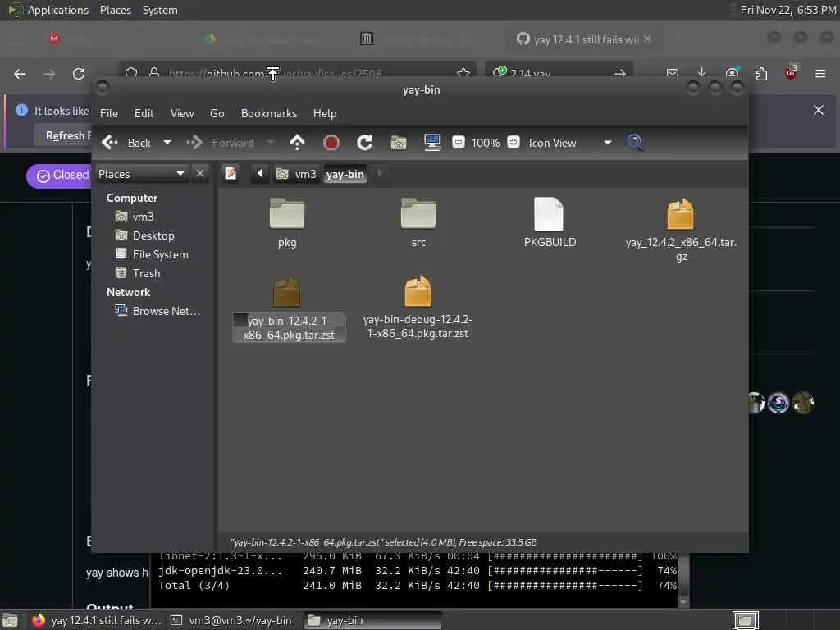Viewport: 840px width, 630px height.
Task: Click the clock in the top panel
Action: [788, 10]
